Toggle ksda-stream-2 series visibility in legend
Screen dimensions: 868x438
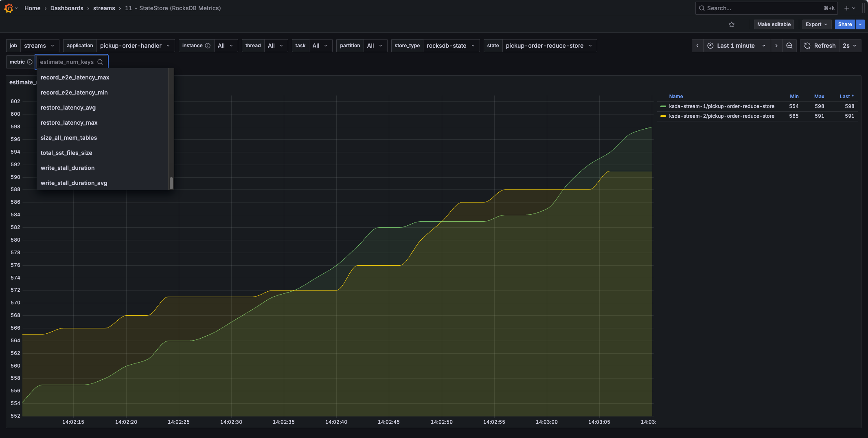[721, 116]
